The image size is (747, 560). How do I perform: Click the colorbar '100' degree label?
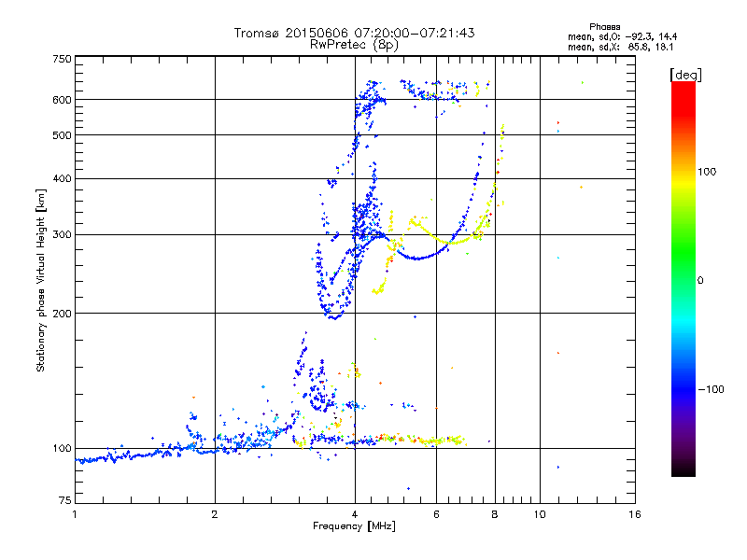coord(707,172)
